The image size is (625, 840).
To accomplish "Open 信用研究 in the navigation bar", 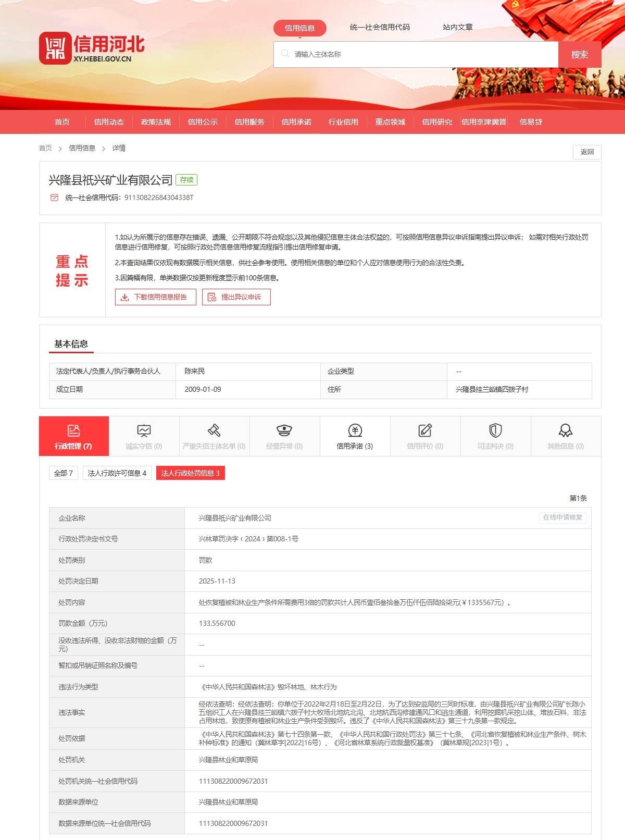I will (x=437, y=122).
